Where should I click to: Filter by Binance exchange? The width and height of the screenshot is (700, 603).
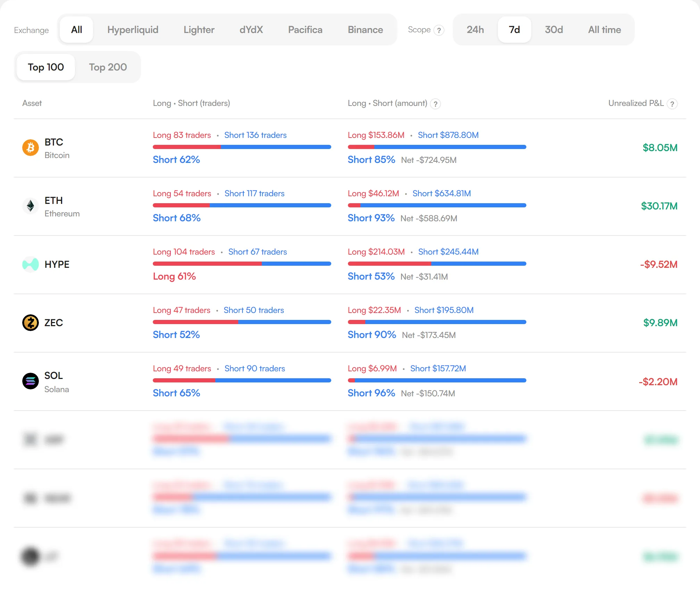pos(365,30)
